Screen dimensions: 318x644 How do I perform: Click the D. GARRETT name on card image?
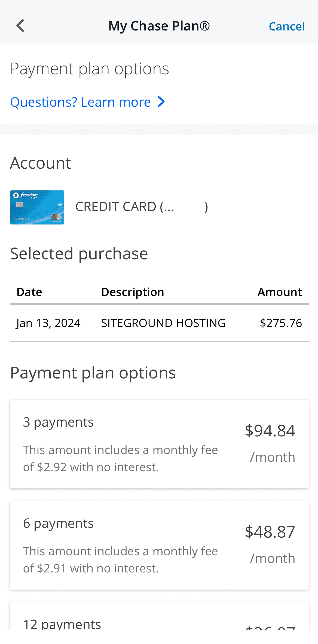coord(22,219)
